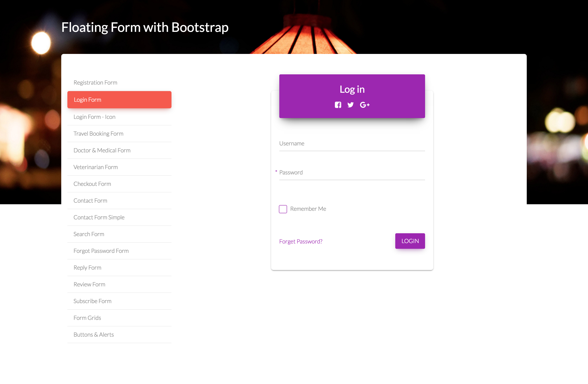Focus the Password input field
Screen dimensions: 588x384
352,172
